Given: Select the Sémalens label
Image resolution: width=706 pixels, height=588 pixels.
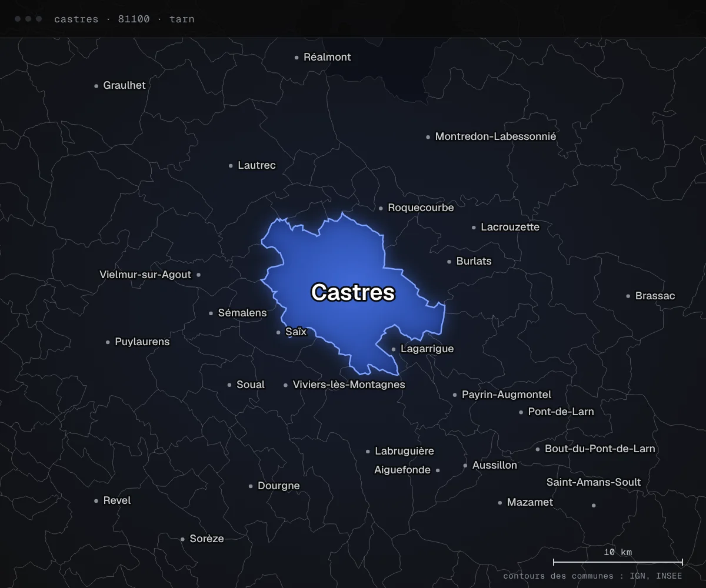Looking at the screenshot, I should [242, 313].
